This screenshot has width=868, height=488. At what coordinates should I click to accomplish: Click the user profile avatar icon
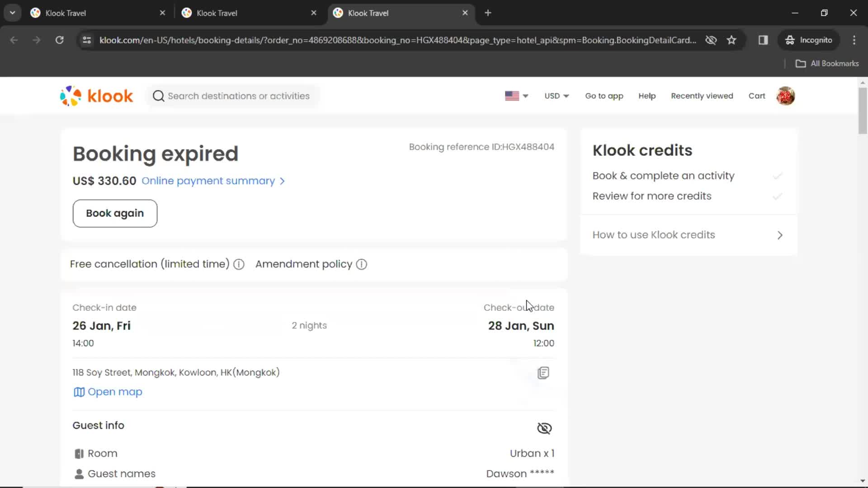(x=785, y=95)
